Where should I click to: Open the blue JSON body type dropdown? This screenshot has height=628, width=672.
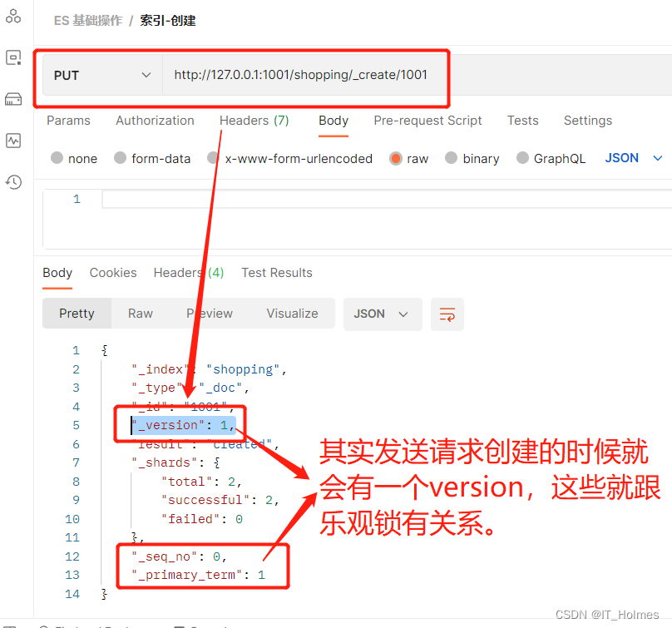[x=634, y=158]
